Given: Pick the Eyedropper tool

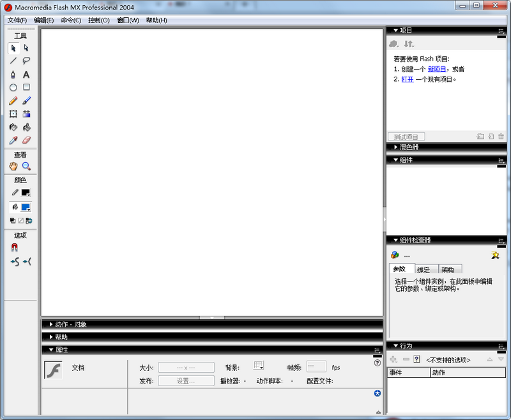Looking at the screenshot, I should click(13, 140).
